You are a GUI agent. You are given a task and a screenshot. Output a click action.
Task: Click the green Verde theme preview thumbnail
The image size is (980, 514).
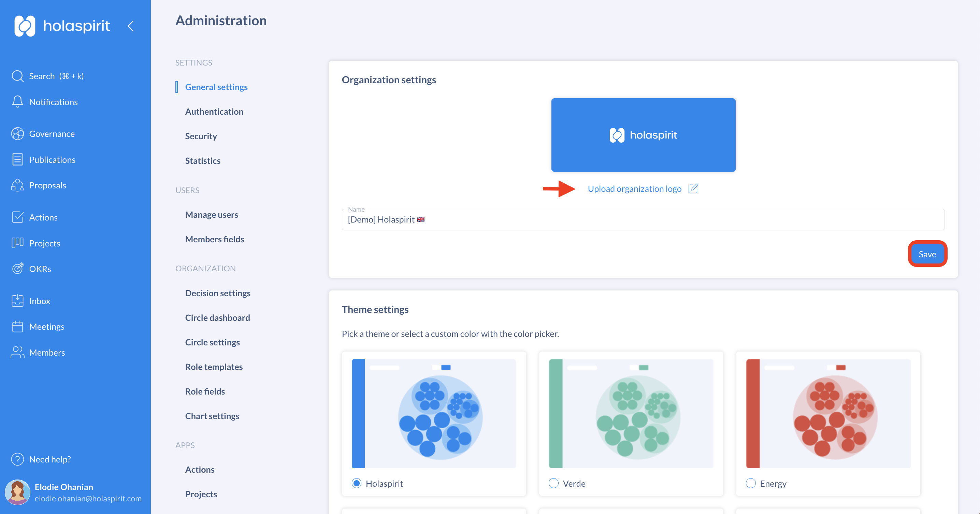pyautogui.click(x=631, y=413)
